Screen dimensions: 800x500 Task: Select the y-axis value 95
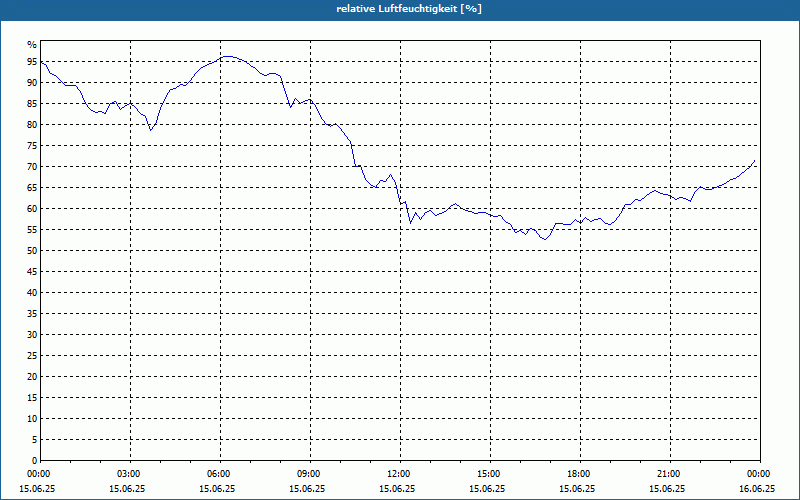pos(32,62)
